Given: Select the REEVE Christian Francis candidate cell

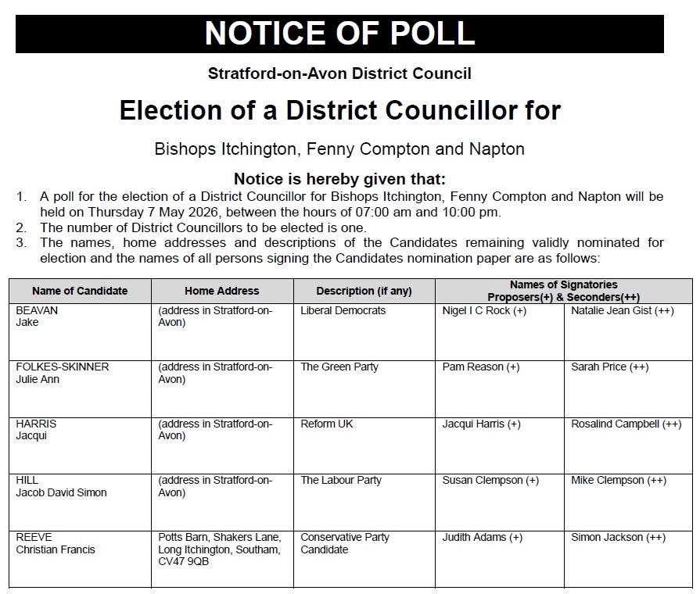Looking at the screenshot, I should click(56, 543).
